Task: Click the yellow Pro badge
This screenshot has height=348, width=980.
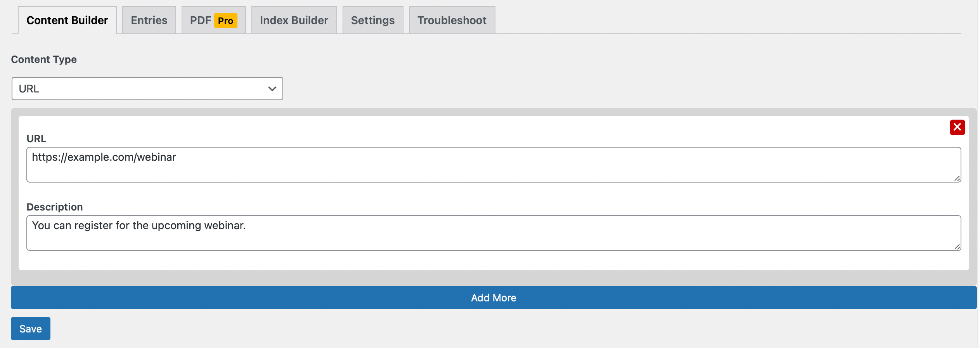Action: (225, 21)
